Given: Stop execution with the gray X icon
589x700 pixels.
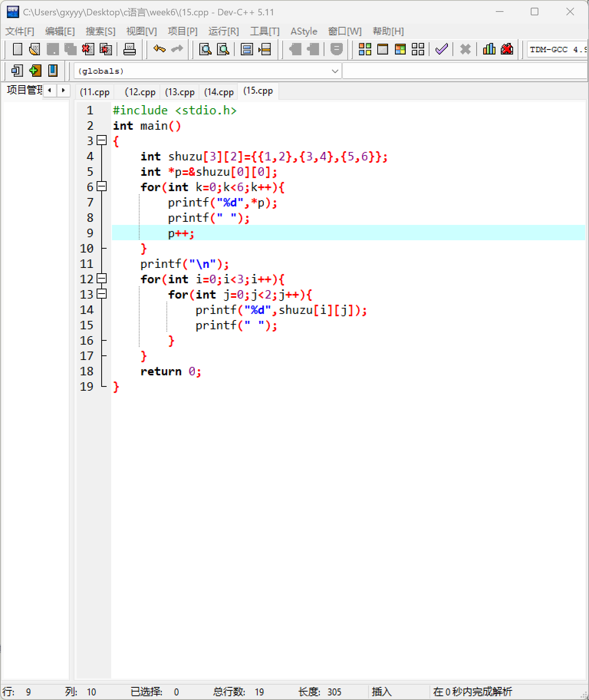Looking at the screenshot, I should coord(465,49).
